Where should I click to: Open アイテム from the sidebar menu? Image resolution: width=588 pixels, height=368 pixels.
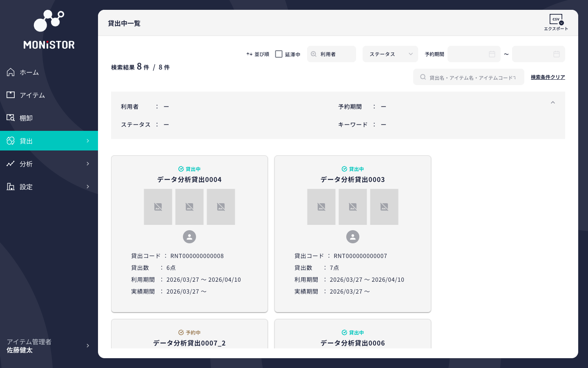click(x=32, y=95)
